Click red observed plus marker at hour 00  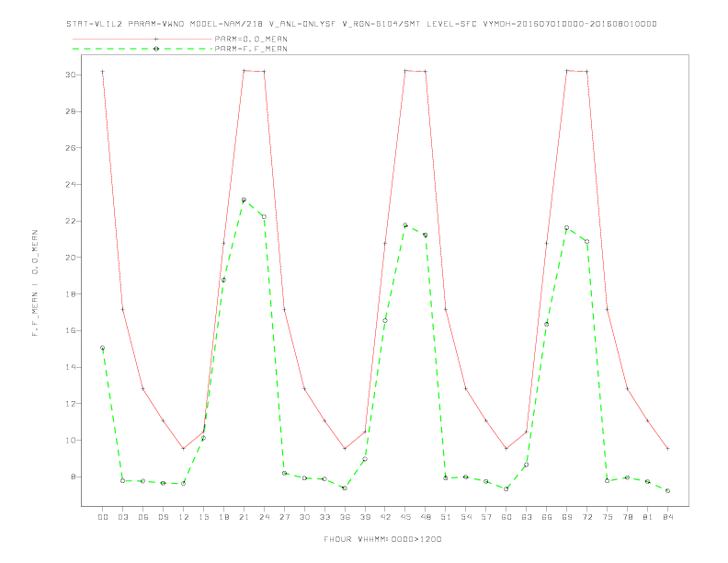pos(103,72)
